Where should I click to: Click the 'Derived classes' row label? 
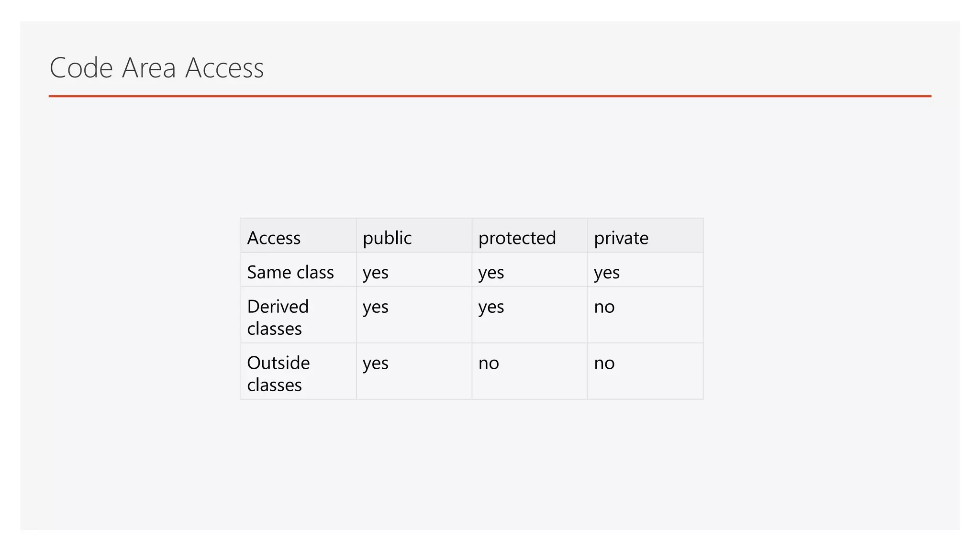[x=278, y=317]
